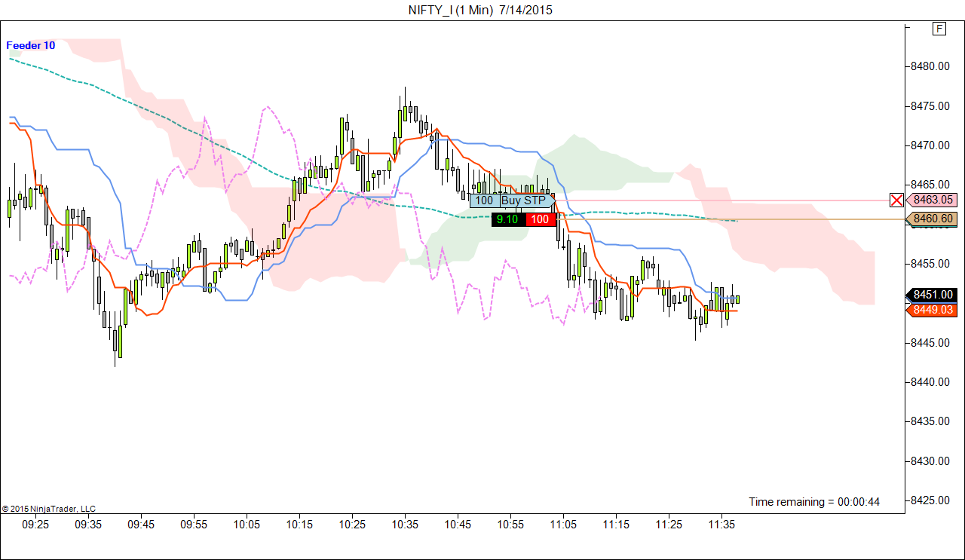Click the 10:25 time axis label
This screenshot has width=965, height=560.
(x=352, y=524)
